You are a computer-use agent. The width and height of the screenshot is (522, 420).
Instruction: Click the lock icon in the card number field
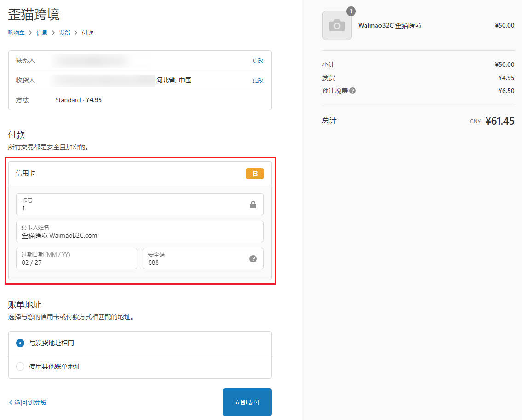click(x=253, y=204)
